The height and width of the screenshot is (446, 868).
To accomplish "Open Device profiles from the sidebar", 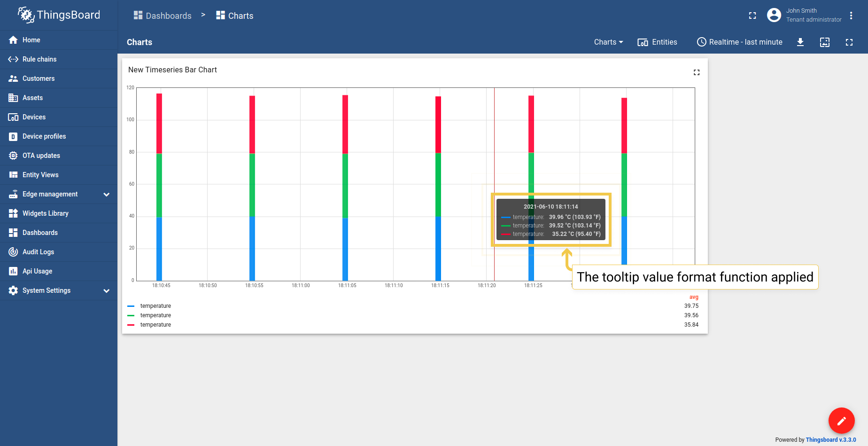I will click(x=44, y=136).
